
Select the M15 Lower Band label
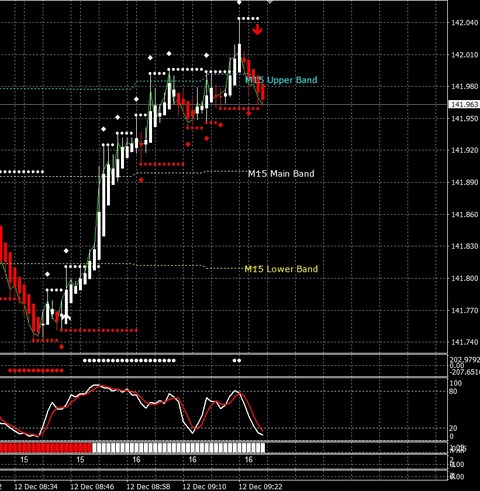click(x=281, y=269)
